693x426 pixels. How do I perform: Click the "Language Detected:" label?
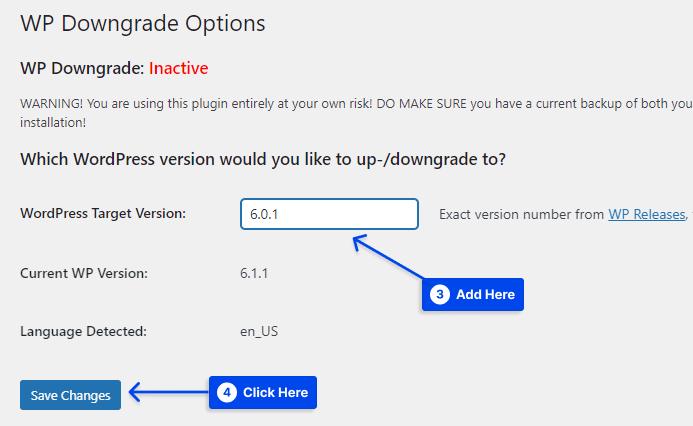click(x=84, y=330)
